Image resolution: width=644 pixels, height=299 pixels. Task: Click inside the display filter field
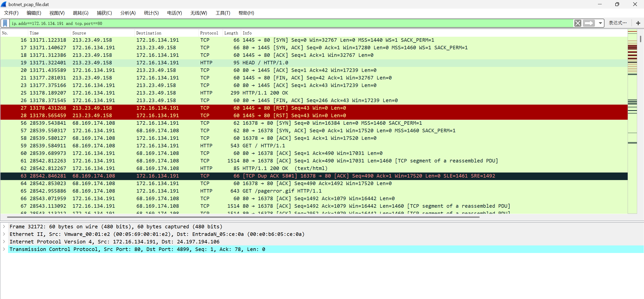tap(277, 23)
